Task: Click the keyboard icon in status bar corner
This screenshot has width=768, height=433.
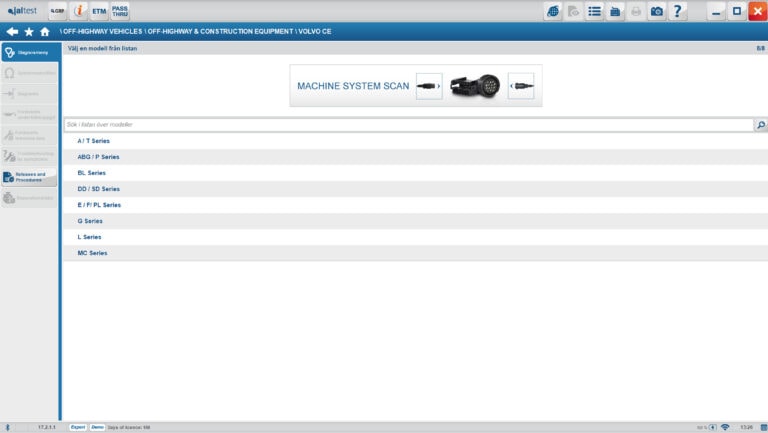Action: 764,428
